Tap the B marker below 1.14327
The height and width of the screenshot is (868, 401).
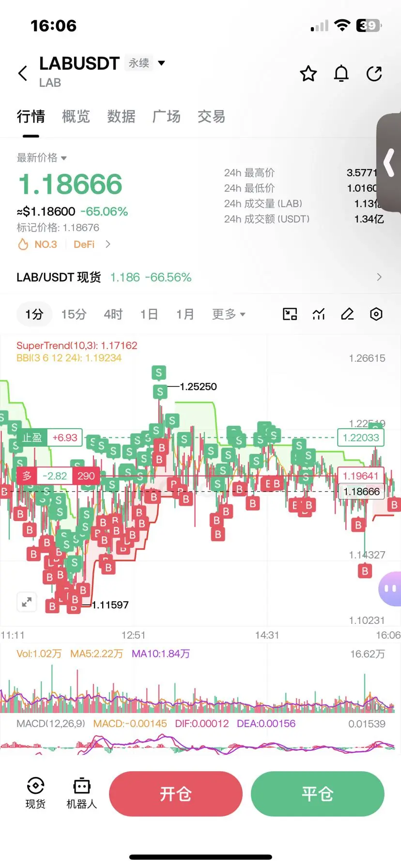pos(365,572)
